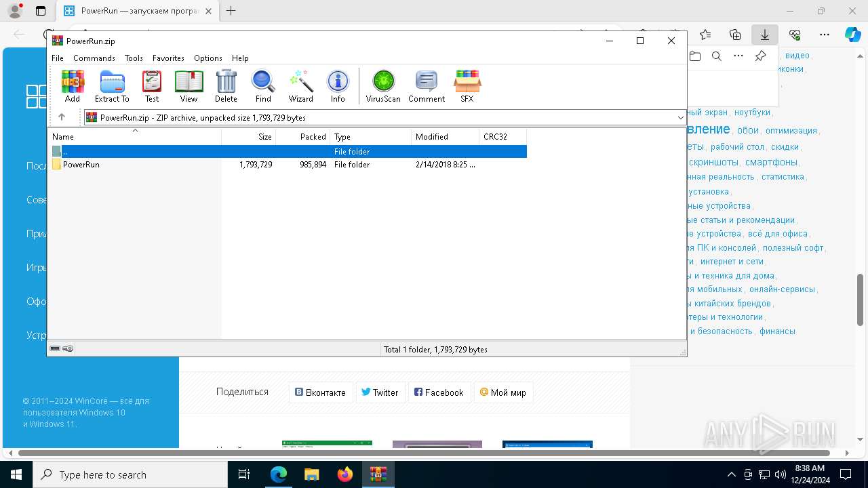
Task: Click the статистика tag link
Action: 783,177
